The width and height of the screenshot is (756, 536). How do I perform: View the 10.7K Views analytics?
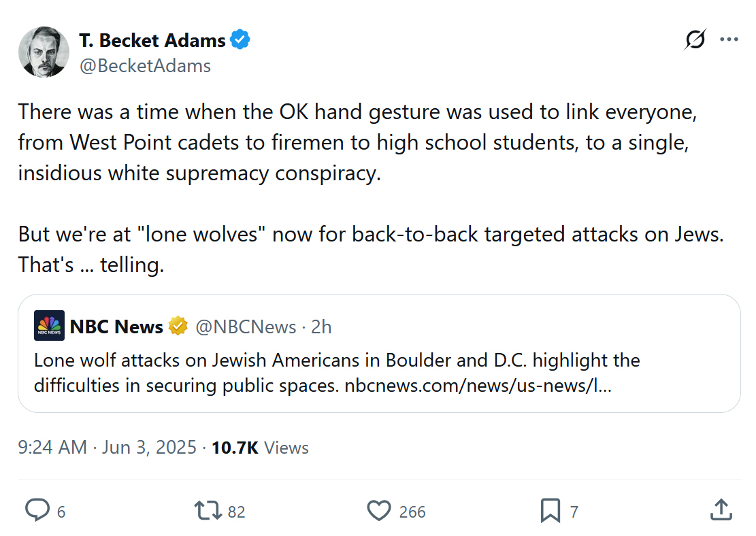(260, 448)
